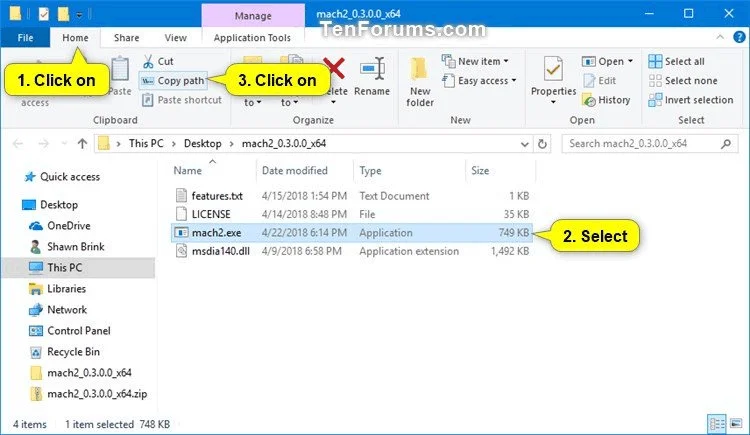The width and height of the screenshot is (750, 435).
Task: Click the History icon
Action: (x=589, y=100)
